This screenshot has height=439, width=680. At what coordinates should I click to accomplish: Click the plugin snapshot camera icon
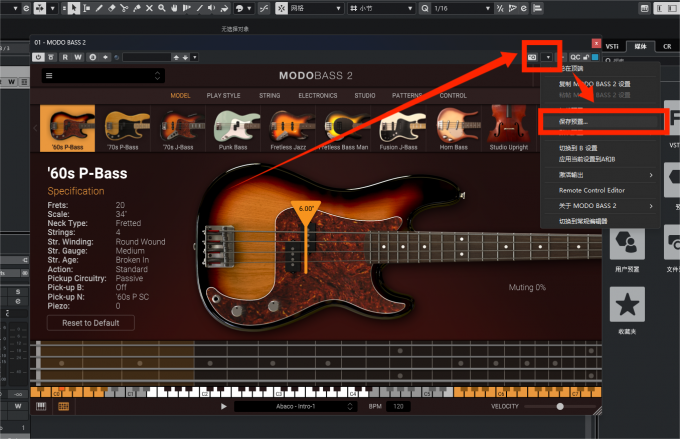[x=532, y=57]
